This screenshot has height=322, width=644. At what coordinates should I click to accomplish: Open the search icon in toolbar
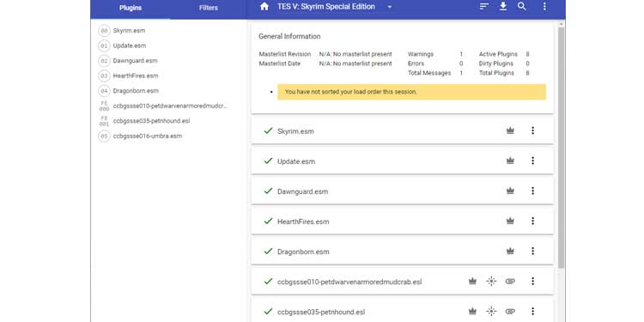(521, 7)
